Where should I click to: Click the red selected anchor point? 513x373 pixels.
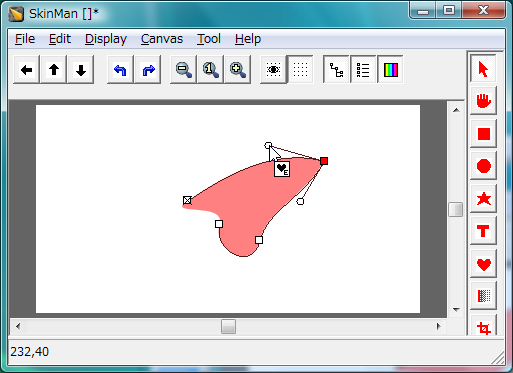click(324, 161)
